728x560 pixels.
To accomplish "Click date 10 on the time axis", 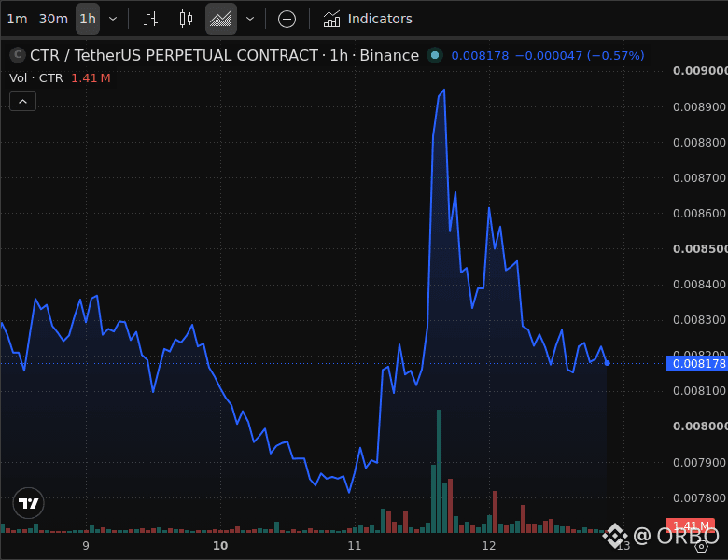I will pyautogui.click(x=220, y=546).
